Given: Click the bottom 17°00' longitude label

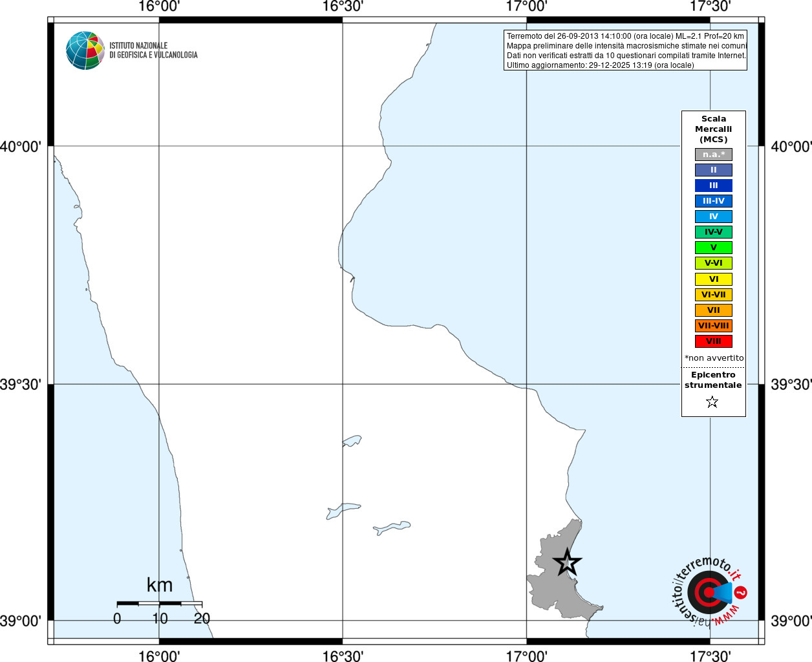Looking at the screenshot, I should click(526, 656).
